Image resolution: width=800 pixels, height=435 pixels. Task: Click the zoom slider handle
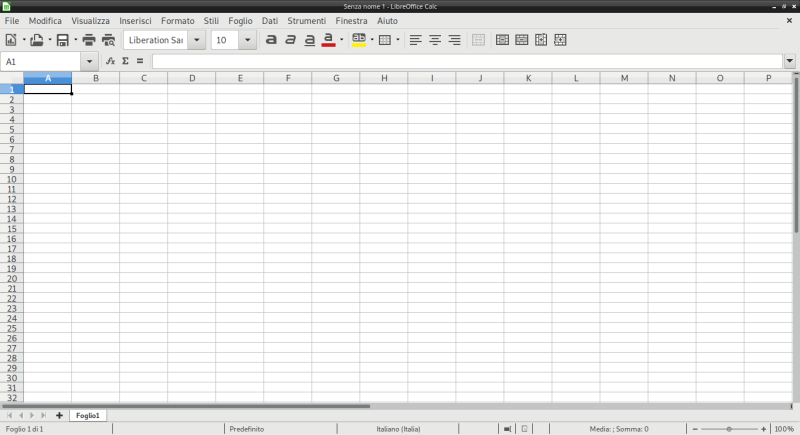(x=729, y=429)
